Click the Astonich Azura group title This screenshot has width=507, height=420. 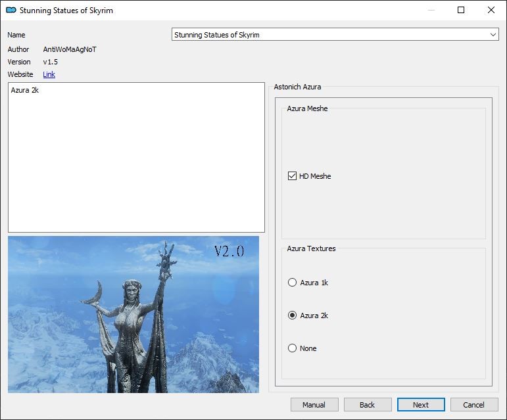pos(297,87)
